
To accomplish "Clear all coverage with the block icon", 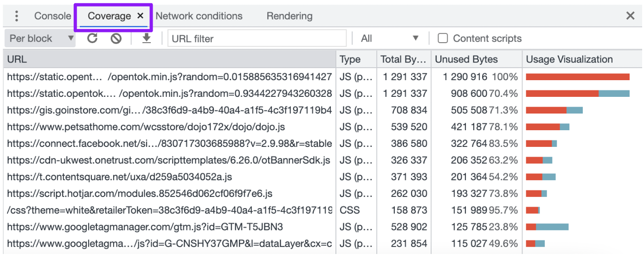I will 116,38.
